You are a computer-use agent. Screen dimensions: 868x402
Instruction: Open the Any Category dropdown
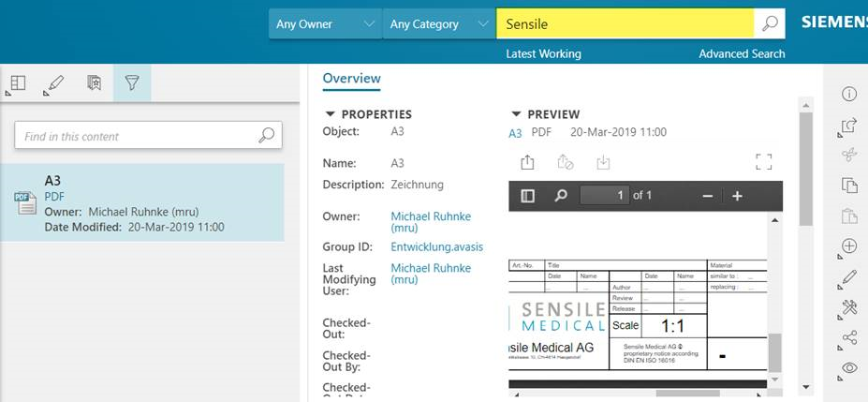pos(439,23)
